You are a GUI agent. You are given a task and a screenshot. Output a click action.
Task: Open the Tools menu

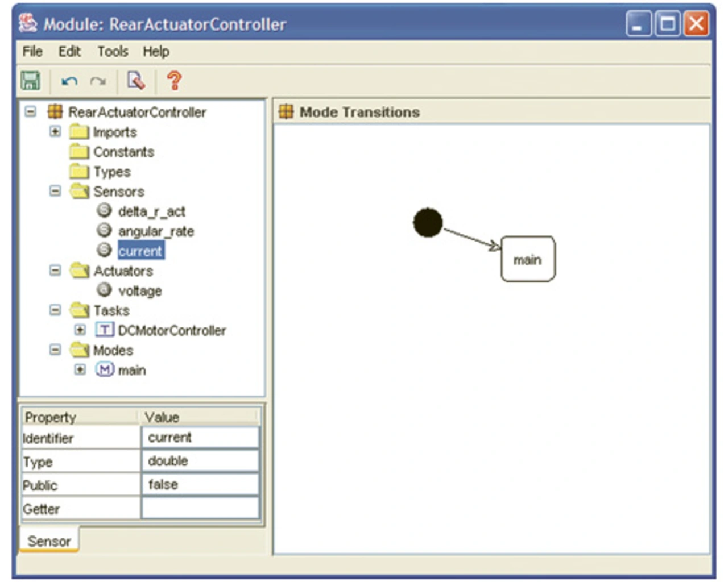(113, 52)
